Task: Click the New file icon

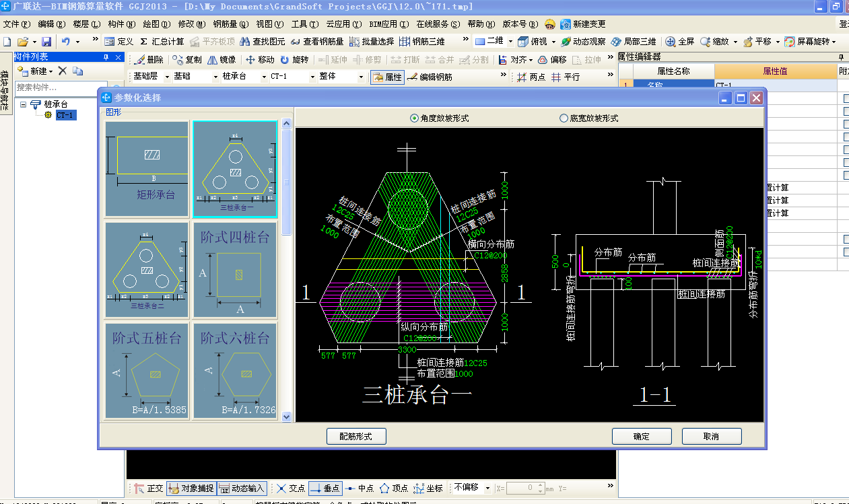Action: [7, 42]
